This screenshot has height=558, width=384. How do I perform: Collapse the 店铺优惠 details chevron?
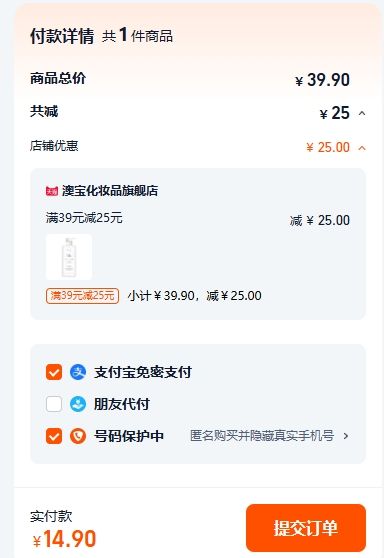pyautogui.click(x=362, y=148)
